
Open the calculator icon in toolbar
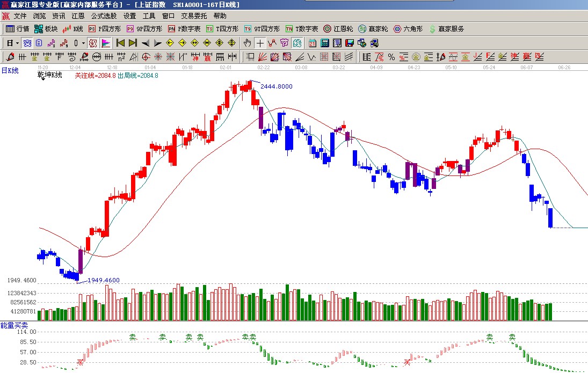325,43
